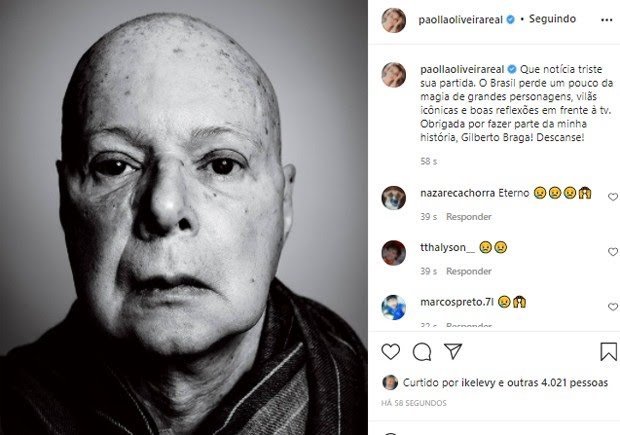Open the nazarecachorra username link
620x435 pixels.
pos(457,193)
